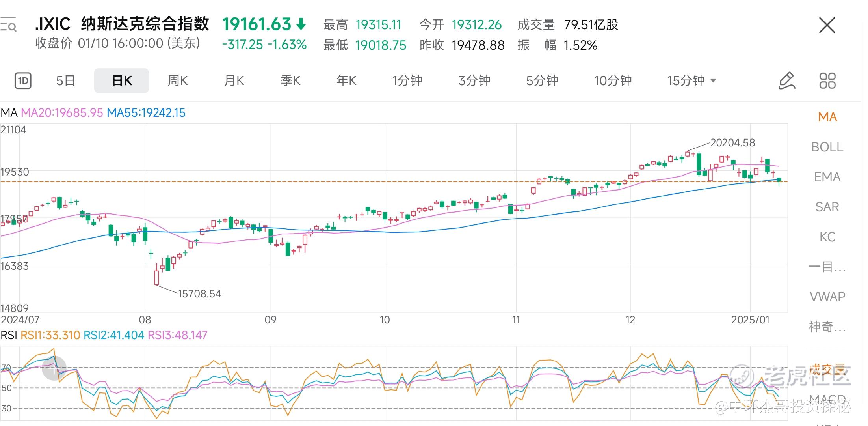The width and height of the screenshot is (868, 426).
Task: Select the VWAP indicator option
Action: [827, 297]
